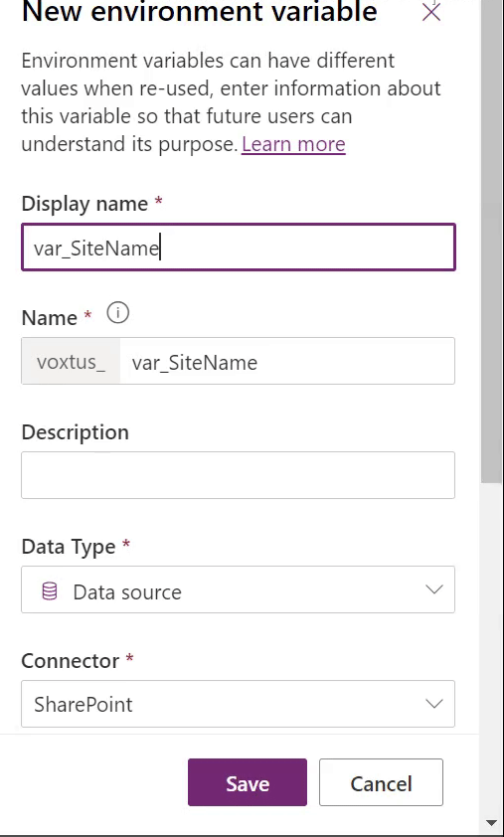Close the New environment variable panel
Screen dimensions: 504x837
[430, 11]
